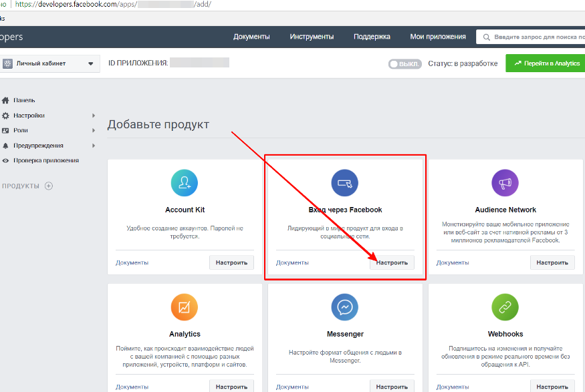Go to Панель in the sidebar
585x392 pixels.
click(x=24, y=100)
